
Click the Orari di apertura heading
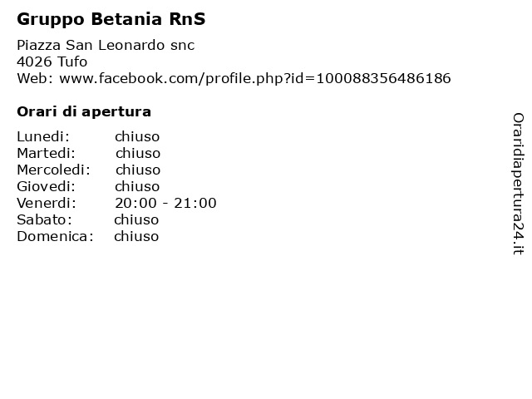tap(84, 111)
